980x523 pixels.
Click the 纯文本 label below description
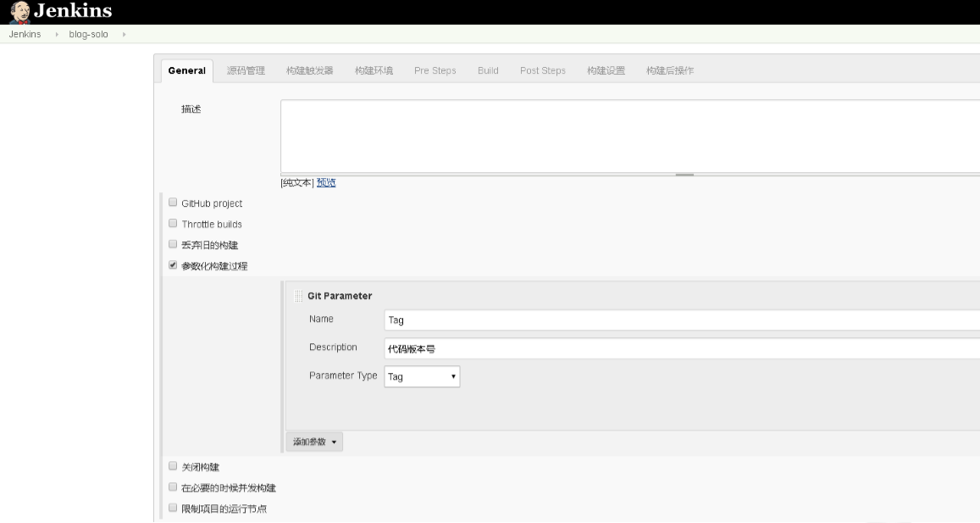(x=297, y=183)
